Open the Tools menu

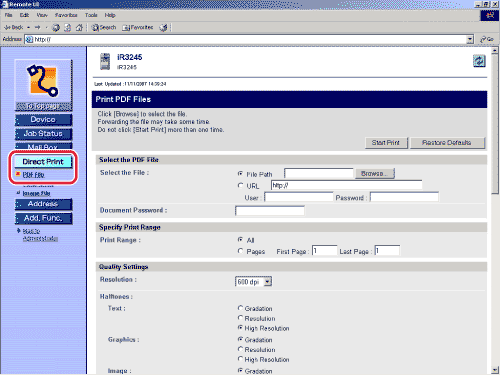(x=91, y=15)
